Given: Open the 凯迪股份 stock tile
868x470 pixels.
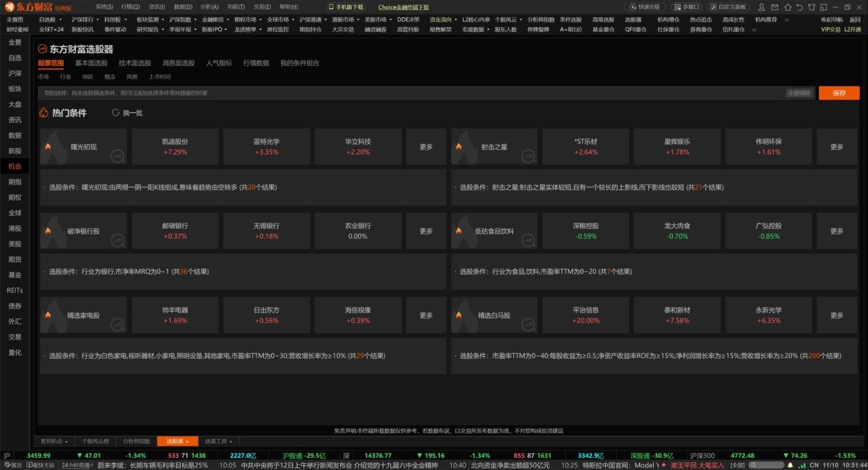Looking at the screenshot, I should (175, 147).
